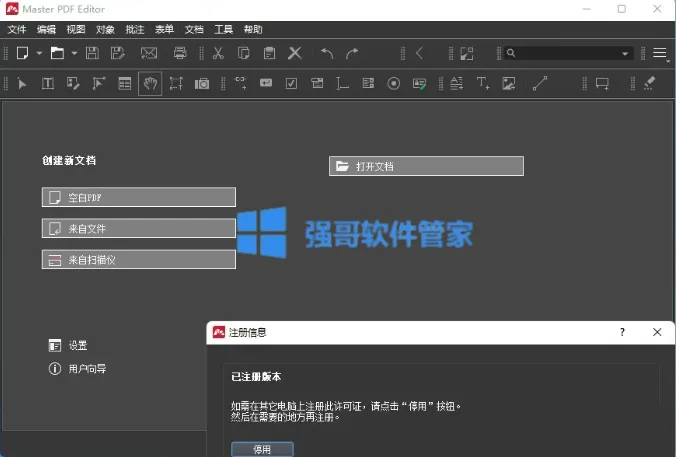Go to the previous page arrow

[419, 53]
